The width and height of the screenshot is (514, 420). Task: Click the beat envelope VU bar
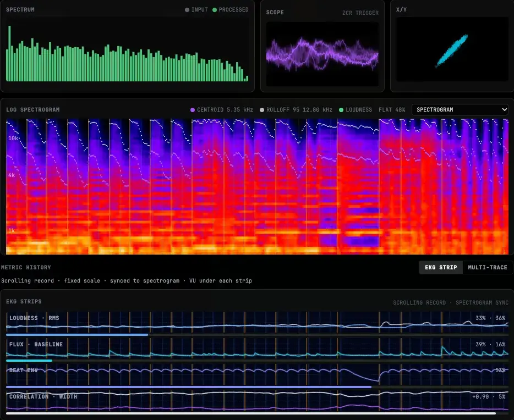258,387
